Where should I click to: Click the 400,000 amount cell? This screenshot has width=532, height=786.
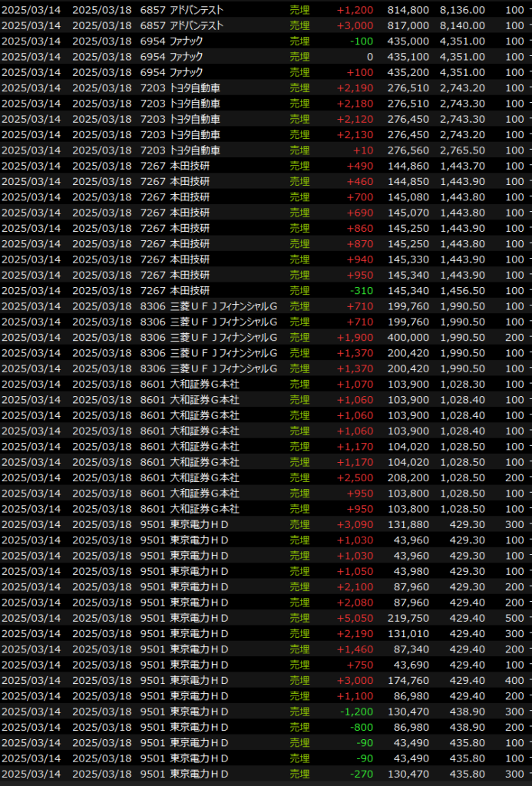point(409,338)
